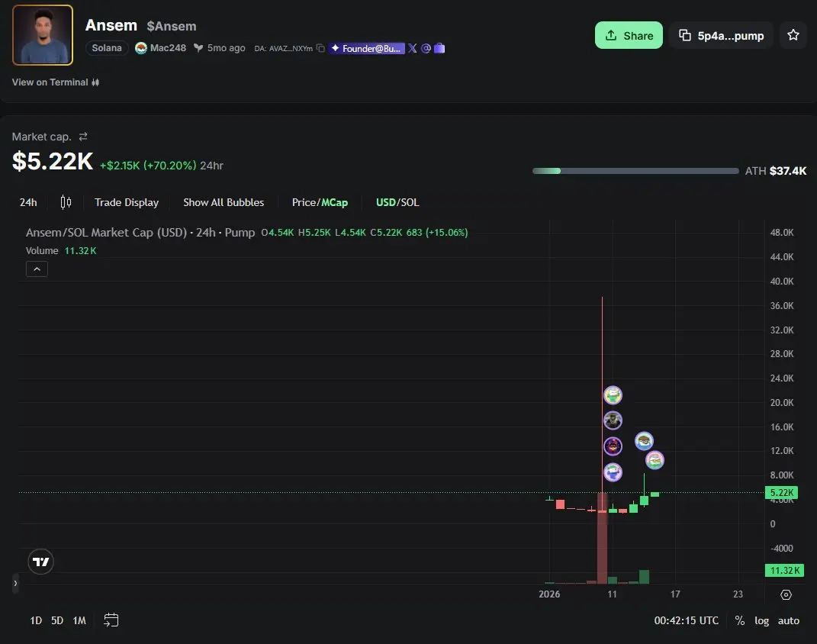Click the $Ansem ticker text
The height and width of the screenshot is (644, 817).
[172, 26]
